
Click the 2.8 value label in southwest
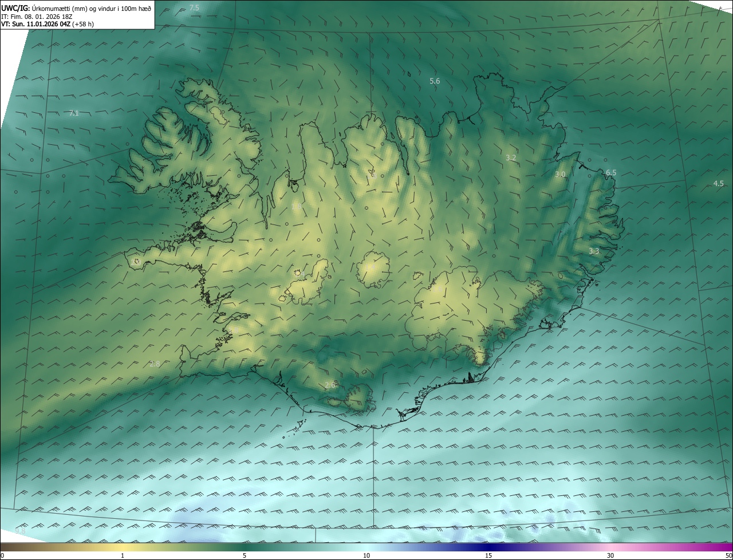(155, 364)
